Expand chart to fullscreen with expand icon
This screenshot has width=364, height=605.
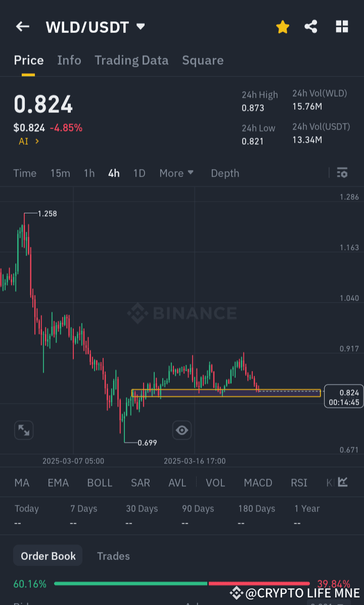click(24, 430)
